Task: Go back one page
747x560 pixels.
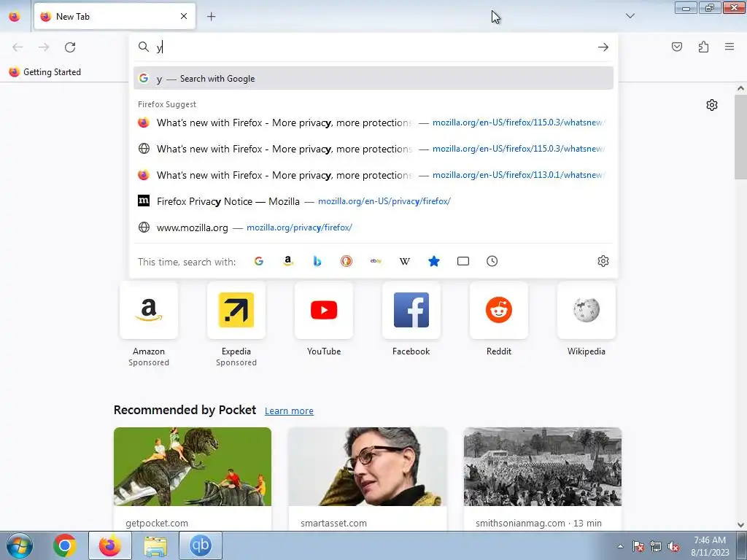Action: (18, 47)
